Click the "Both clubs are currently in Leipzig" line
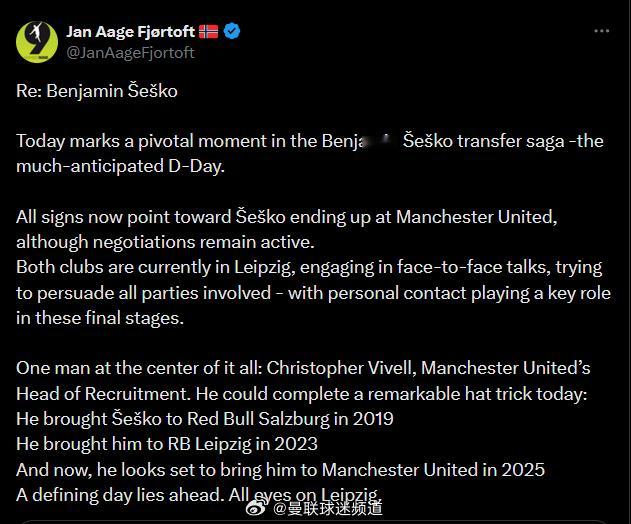This screenshot has width=631, height=524. pos(309,268)
